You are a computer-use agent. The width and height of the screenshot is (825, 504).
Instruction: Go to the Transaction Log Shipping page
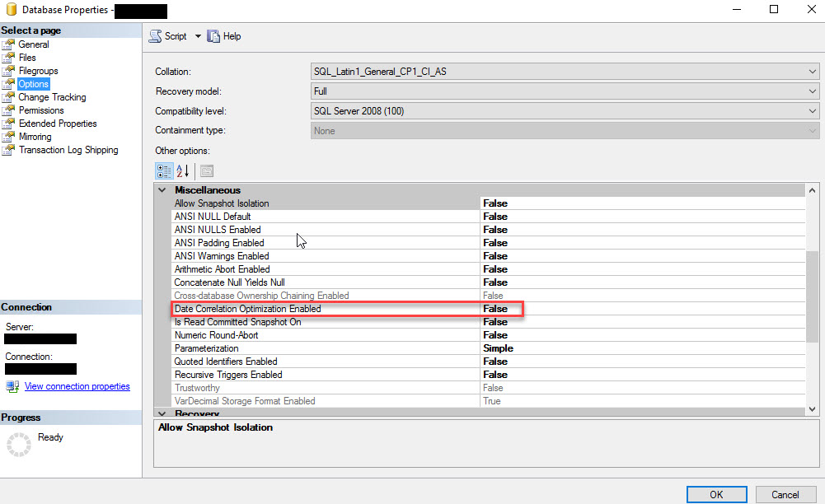[68, 150]
